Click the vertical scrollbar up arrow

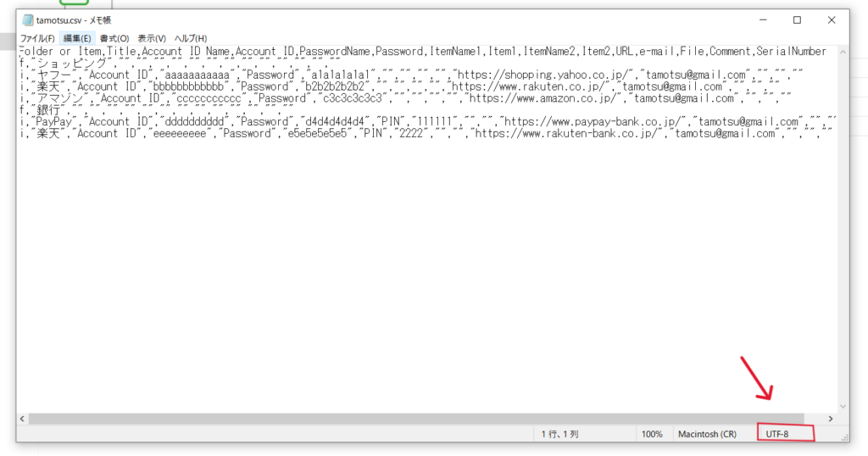tap(842, 53)
